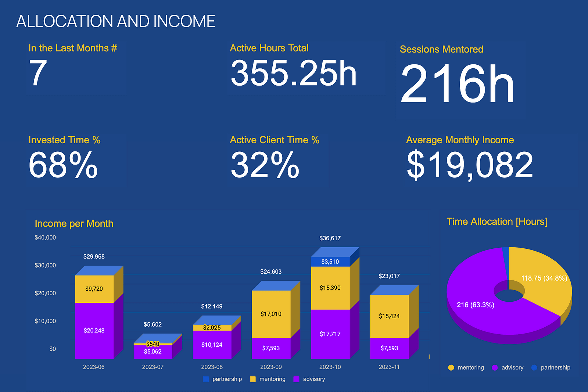Click the Invested Time % label
The height and width of the screenshot is (392, 588).
[x=64, y=140]
